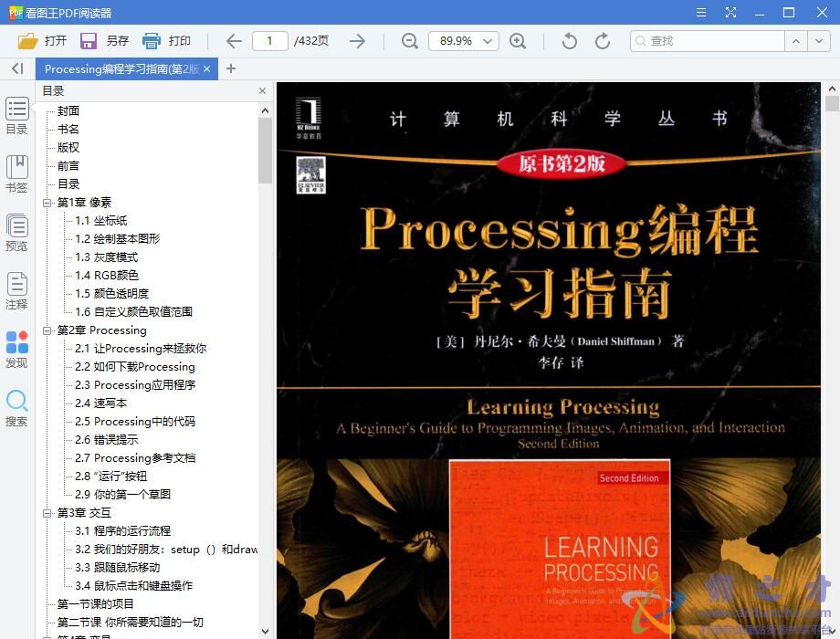Find previous search result arrow
840x639 pixels.
click(796, 41)
